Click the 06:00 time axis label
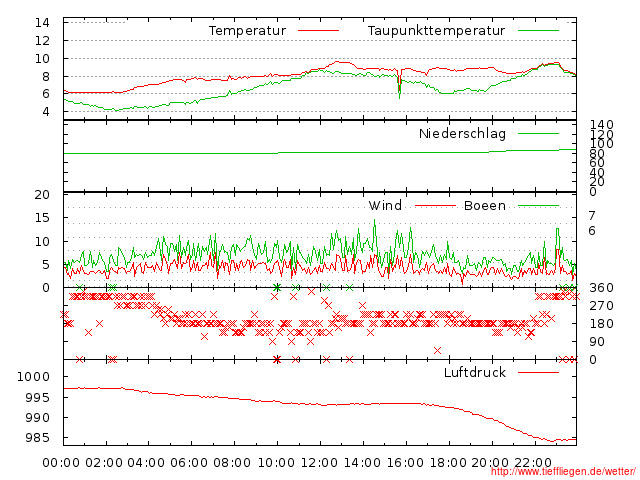Screen dimensions: 640x480 click(x=189, y=463)
